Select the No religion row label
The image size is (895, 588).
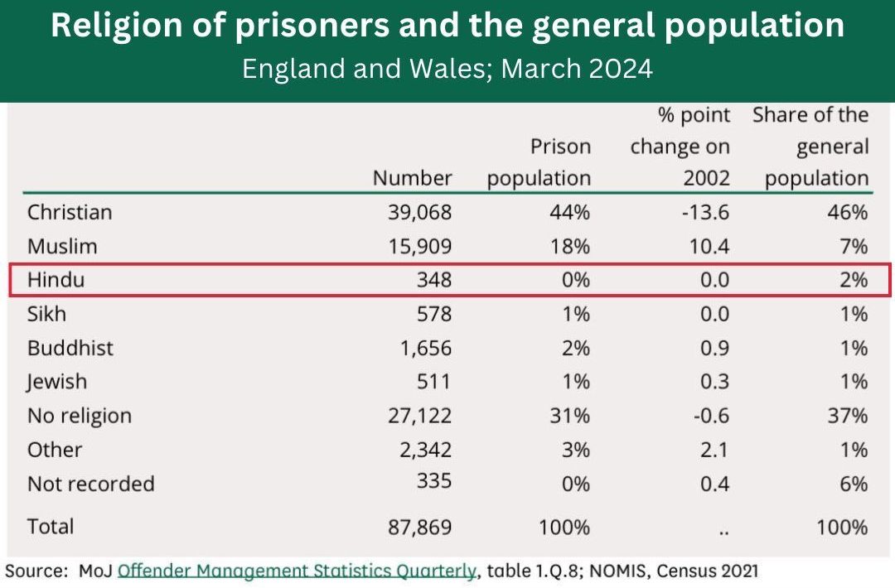point(80,416)
